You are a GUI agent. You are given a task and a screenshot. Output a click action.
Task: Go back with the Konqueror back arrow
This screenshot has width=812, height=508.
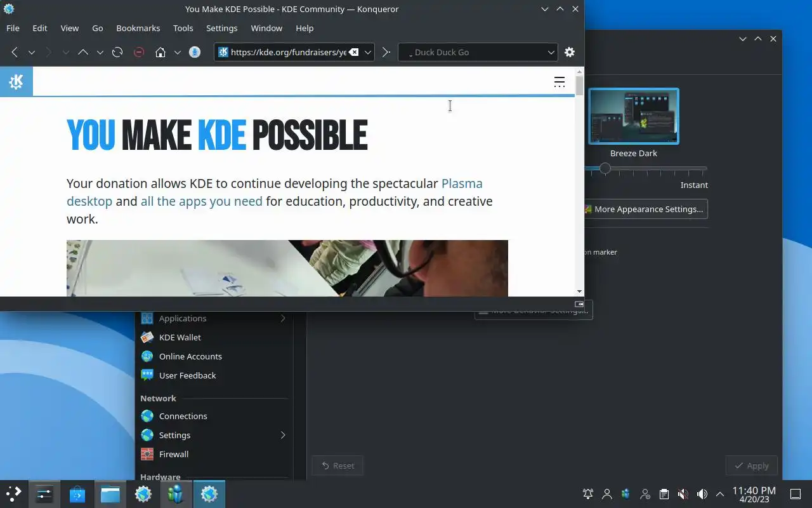tap(15, 52)
